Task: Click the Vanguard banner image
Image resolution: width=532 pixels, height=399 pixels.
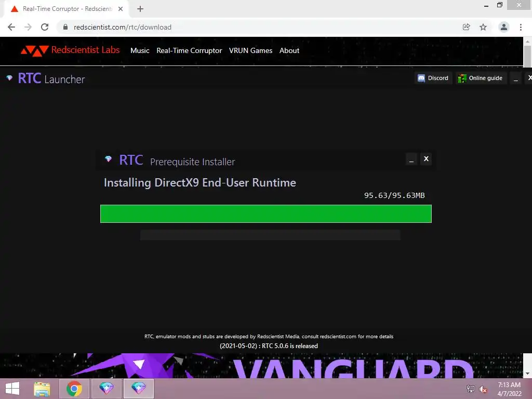Action: tap(261, 366)
